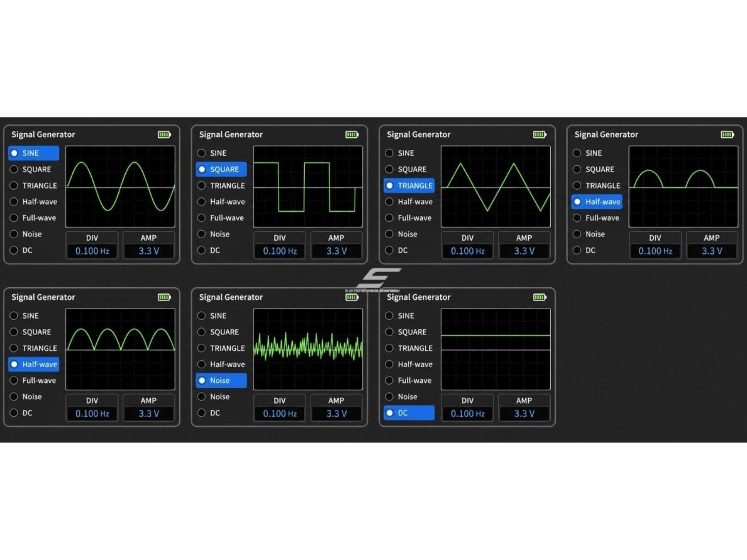Click the triangle waveform preview display

point(495,187)
